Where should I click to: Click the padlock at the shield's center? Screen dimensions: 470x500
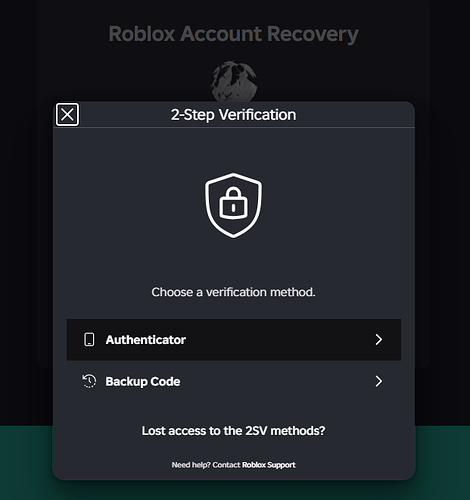tap(233, 203)
